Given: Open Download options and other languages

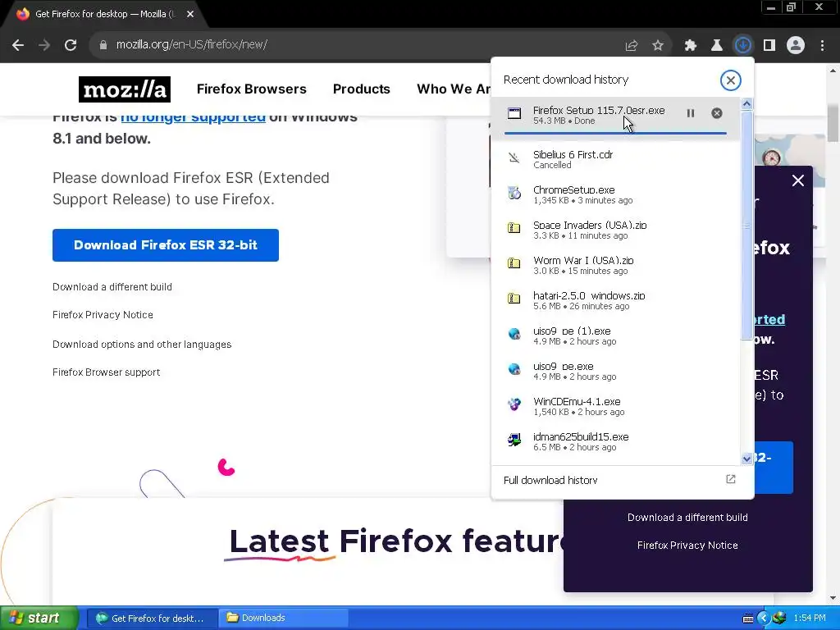Looking at the screenshot, I should point(142,345).
